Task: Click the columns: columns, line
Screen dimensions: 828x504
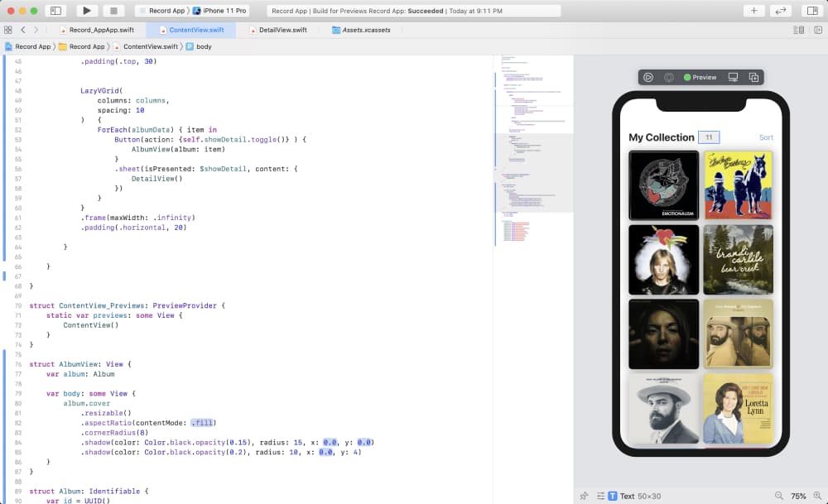Action: (133, 100)
